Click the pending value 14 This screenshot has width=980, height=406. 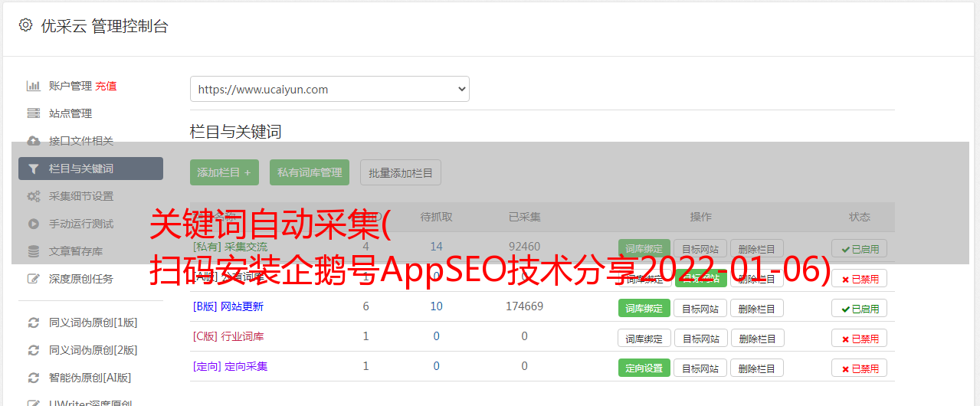click(437, 247)
